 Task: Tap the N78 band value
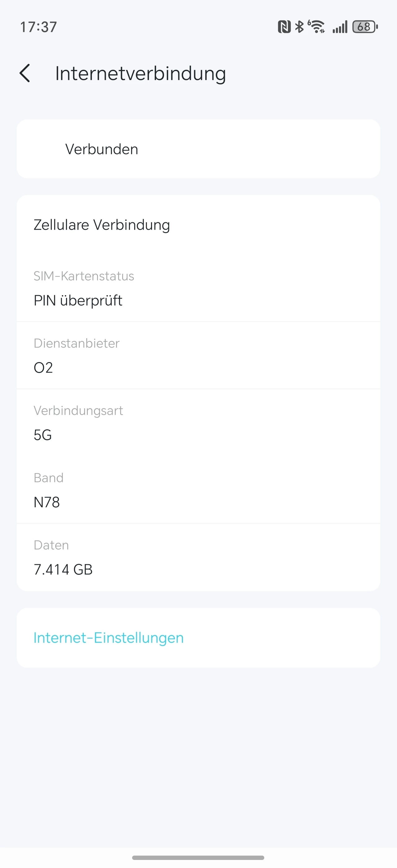(47, 502)
